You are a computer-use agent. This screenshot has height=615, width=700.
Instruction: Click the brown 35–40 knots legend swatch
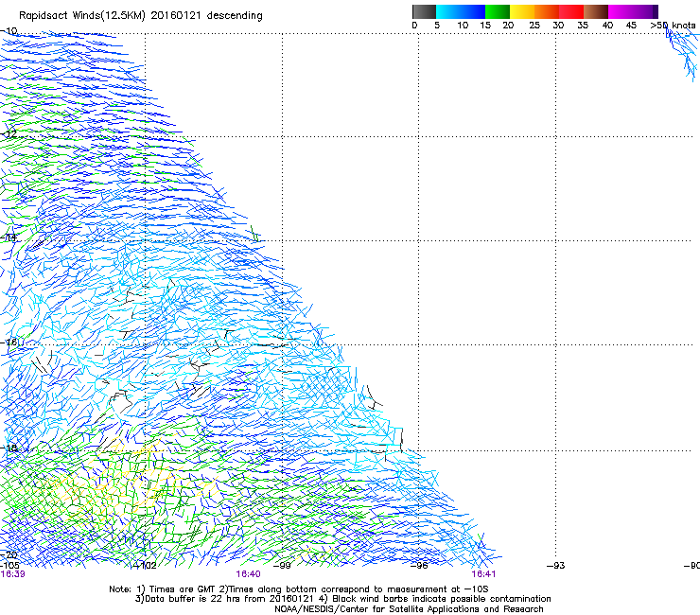(596, 11)
